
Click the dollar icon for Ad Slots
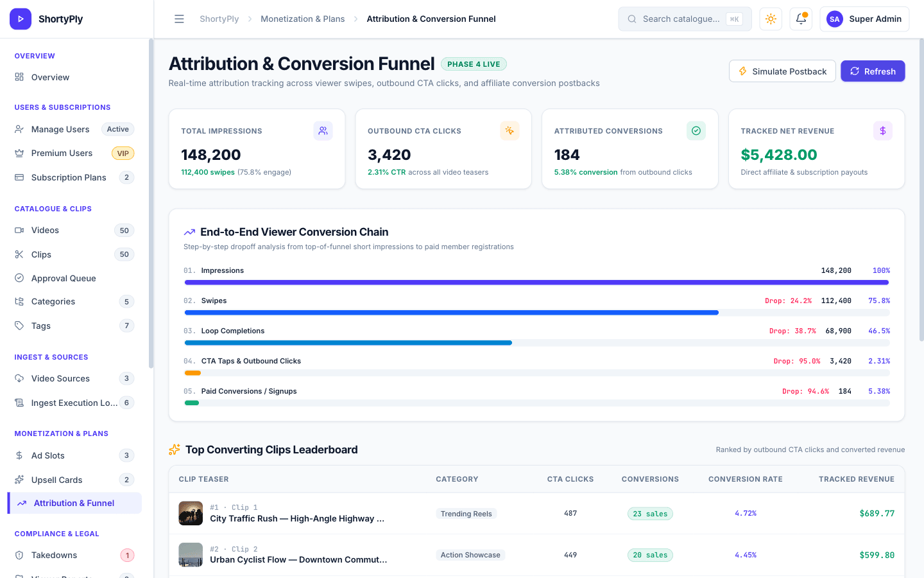point(19,456)
